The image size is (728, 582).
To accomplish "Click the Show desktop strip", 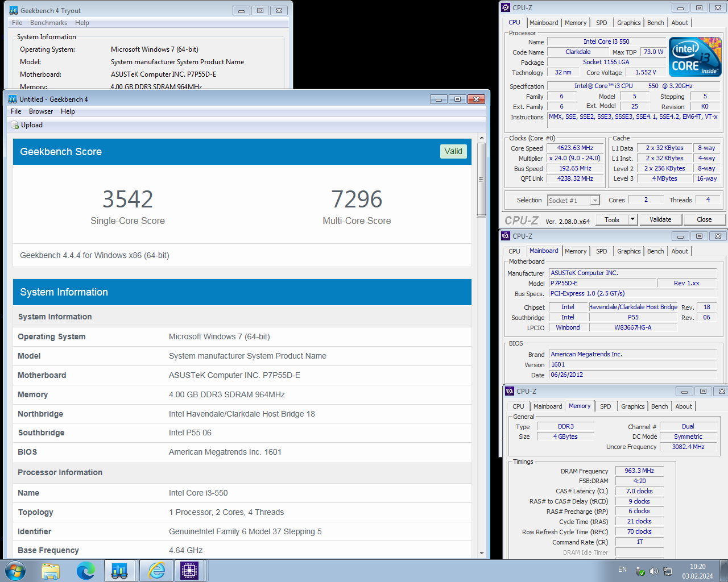I will pyautogui.click(x=724, y=571).
